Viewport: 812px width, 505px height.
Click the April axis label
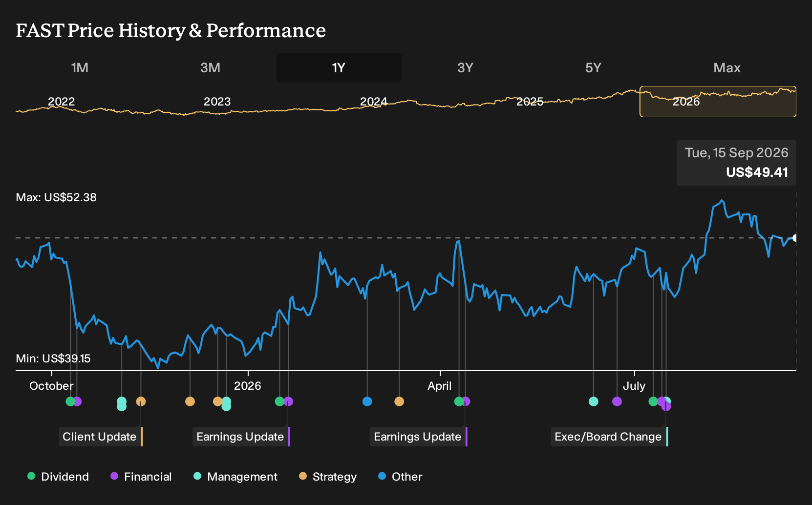440,386
